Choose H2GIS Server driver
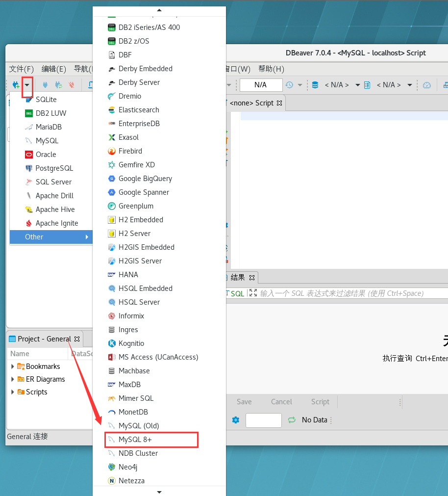 pyautogui.click(x=159, y=261)
